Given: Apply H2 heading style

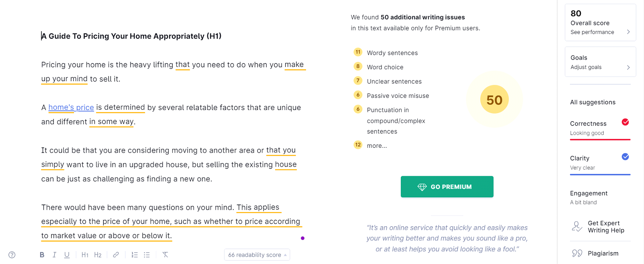Looking at the screenshot, I should [98, 255].
